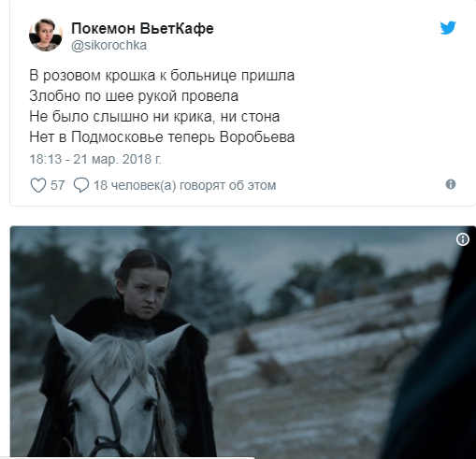Click the tweet line "В розовом крошка к больнице пришла"
The width and height of the screenshot is (476, 459).
tap(162, 76)
